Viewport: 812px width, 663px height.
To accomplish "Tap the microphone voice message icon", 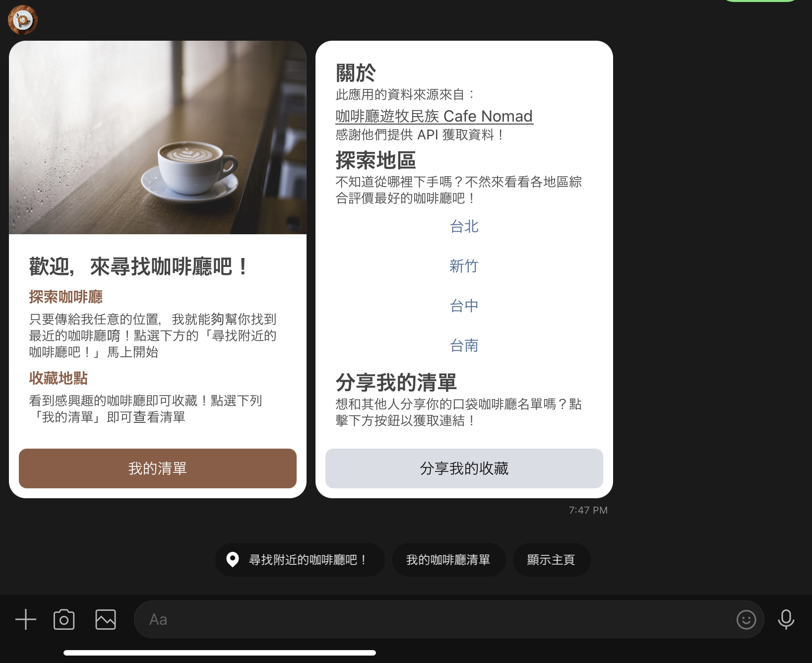I will pos(786,619).
